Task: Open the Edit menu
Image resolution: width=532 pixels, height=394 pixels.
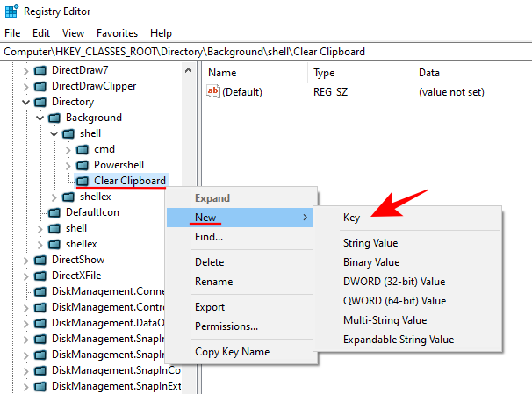Action: click(40, 32)
